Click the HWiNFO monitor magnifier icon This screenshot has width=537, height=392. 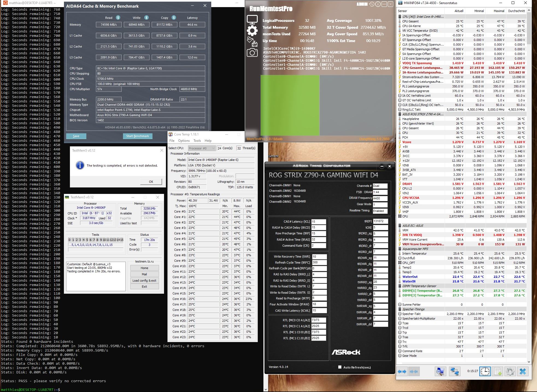click(x=440, y=372)
